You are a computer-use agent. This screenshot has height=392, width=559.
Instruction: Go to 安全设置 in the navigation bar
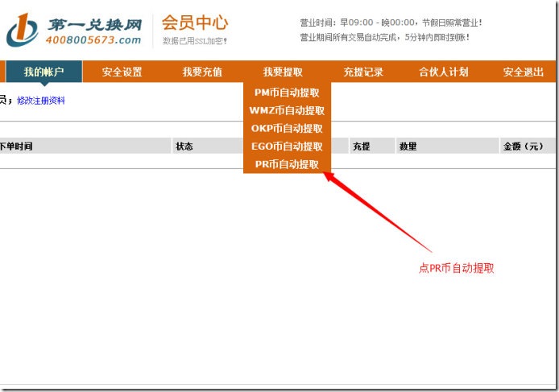pyautogui.click(x=122, y=72)
